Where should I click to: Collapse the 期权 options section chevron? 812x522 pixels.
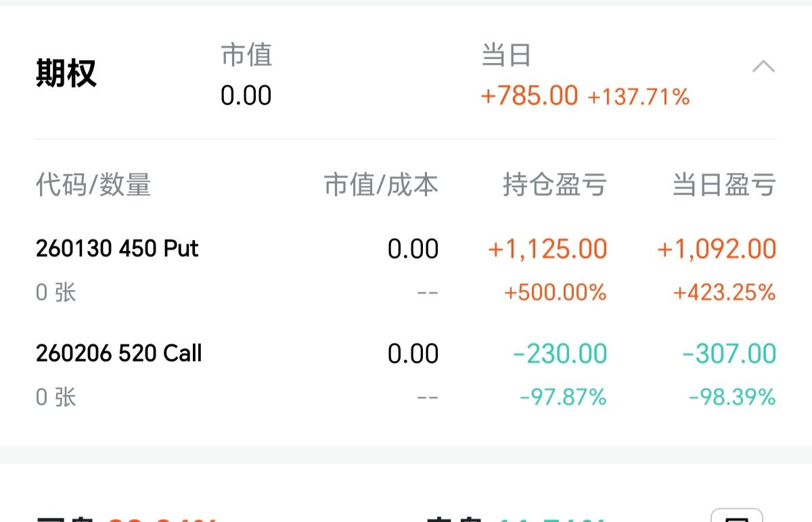pyautogui.click(x=763, y=67)
